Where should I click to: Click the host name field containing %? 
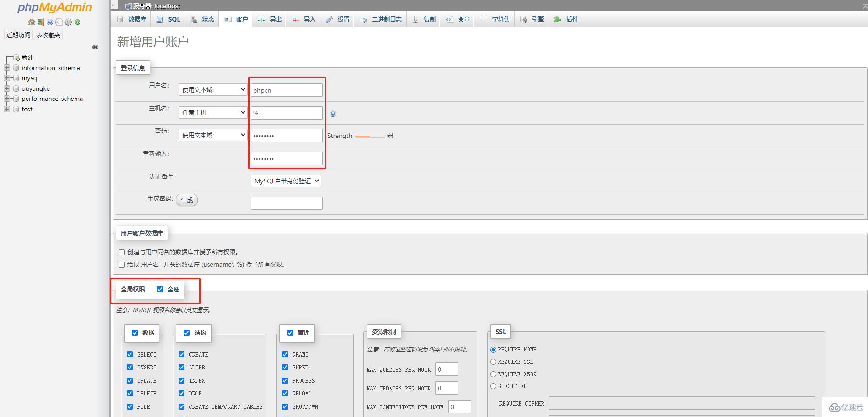pos(287,113)
